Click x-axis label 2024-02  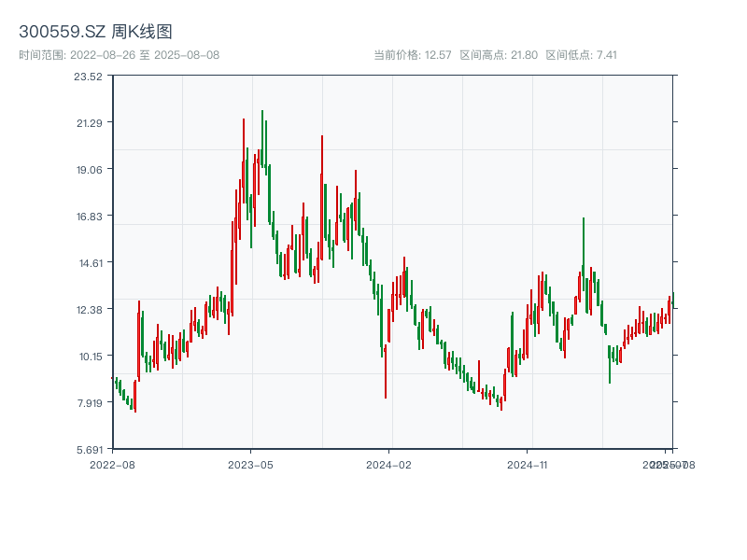(388, 465)
